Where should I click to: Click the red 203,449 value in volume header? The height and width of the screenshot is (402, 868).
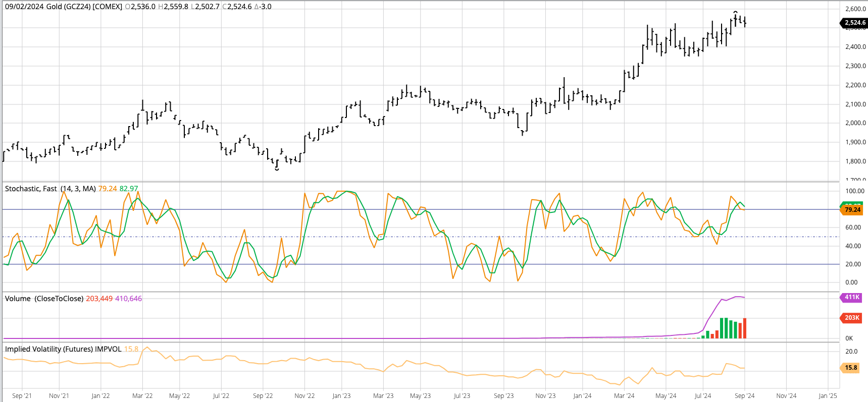(x=99, y=299)
